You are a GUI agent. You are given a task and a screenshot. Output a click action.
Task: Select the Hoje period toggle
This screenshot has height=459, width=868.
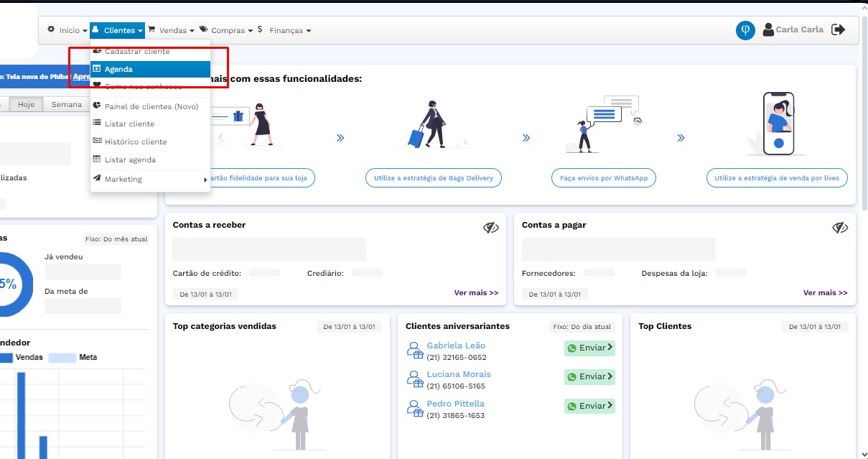[26, 105]
